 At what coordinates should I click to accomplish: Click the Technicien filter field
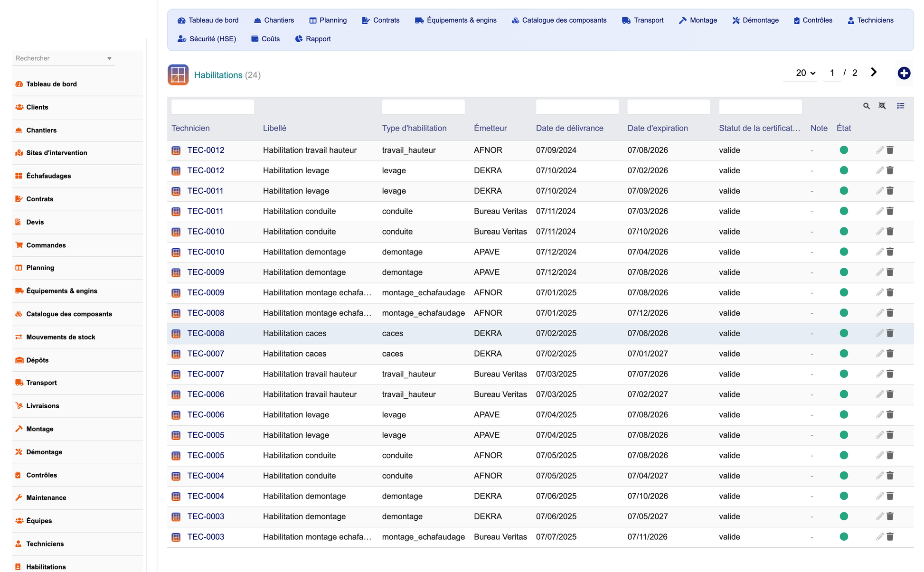point(213,107)
